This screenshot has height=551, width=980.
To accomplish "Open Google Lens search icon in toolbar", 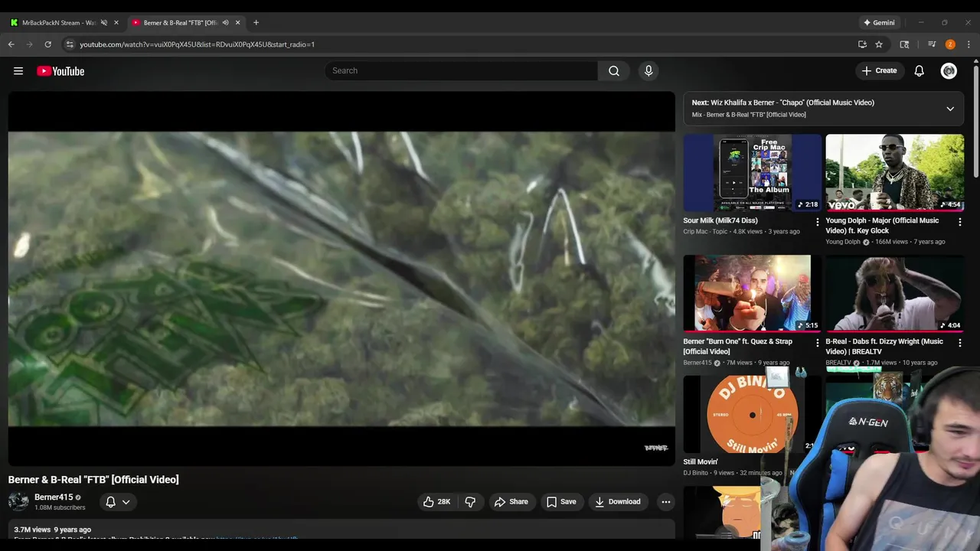I will coord(904,44).
